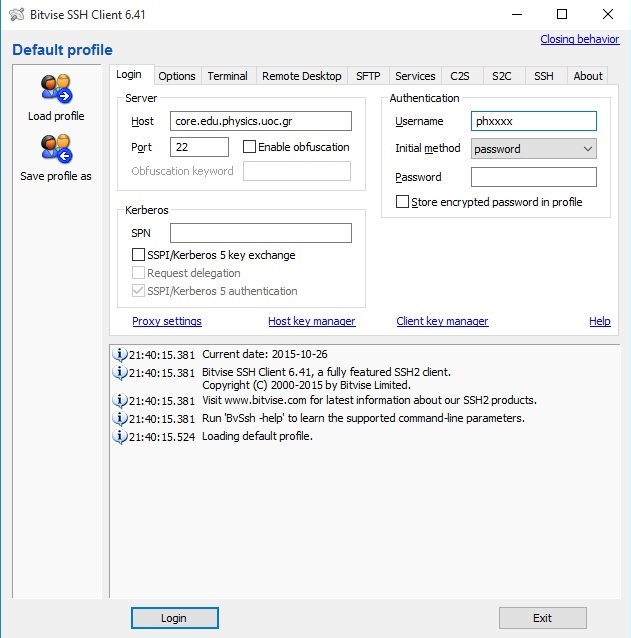Check SSPI/Kerberos 5 key exchange
The image size is (631, 638).
138,255
